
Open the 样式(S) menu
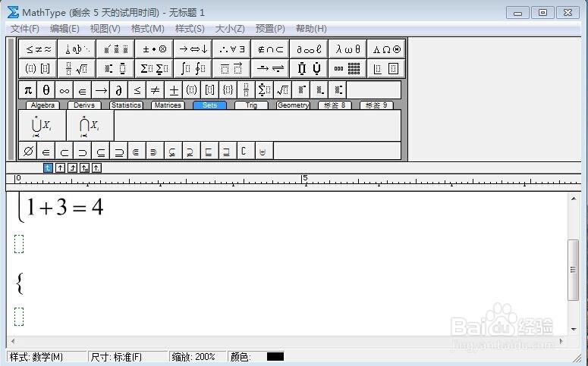pyautogui.click(x=190, y=29)
